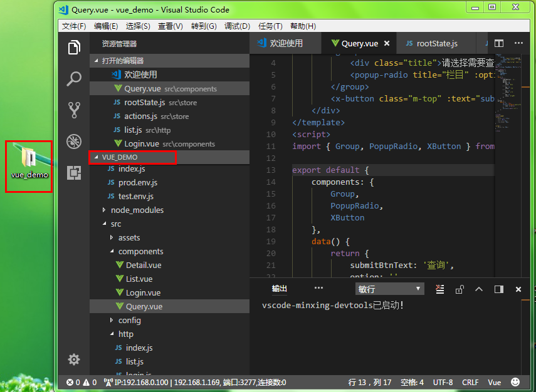Open rootState.js in open editors list

[x=169, y=103]
